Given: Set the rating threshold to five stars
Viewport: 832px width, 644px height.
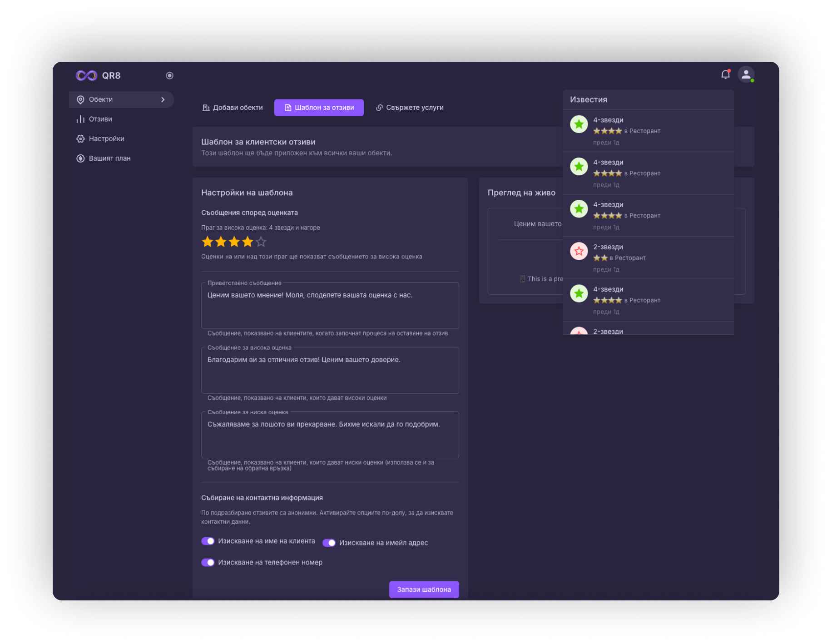Looking at the screenshot, I should coord(261,242).
